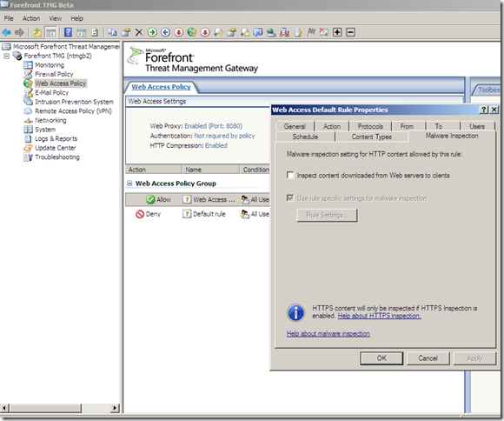Image resolution: width=504 pixels, height=421 pixels.
Task: Click the blue back arrow toolbar icon
Action: tap(6, 32)
